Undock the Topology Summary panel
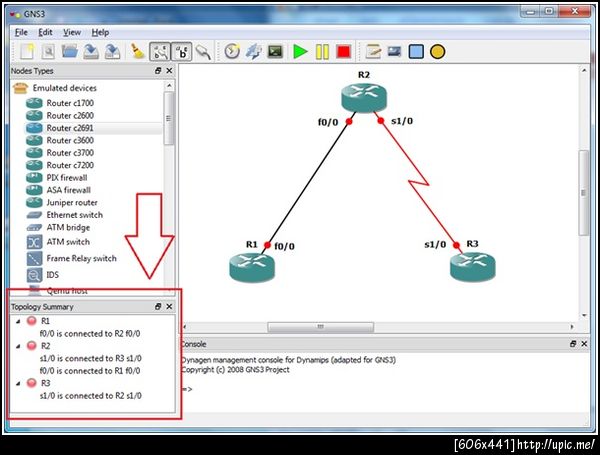The width and height of the screenshot is (600, 455). [158, 307]
